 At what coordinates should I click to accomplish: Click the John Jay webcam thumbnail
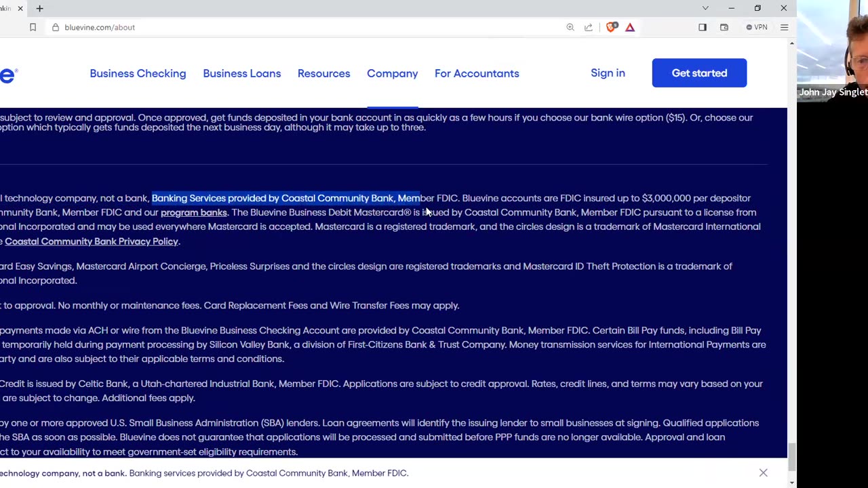click(833, 50)
